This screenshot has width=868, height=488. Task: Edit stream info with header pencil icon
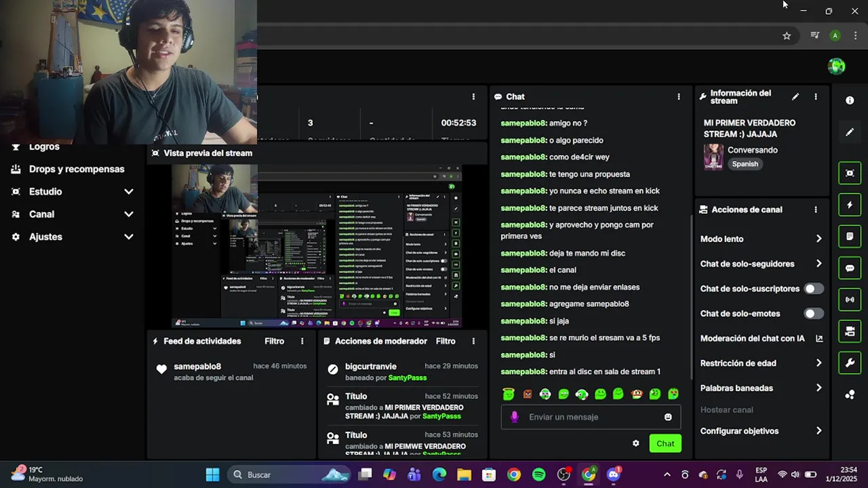(795, 97)
